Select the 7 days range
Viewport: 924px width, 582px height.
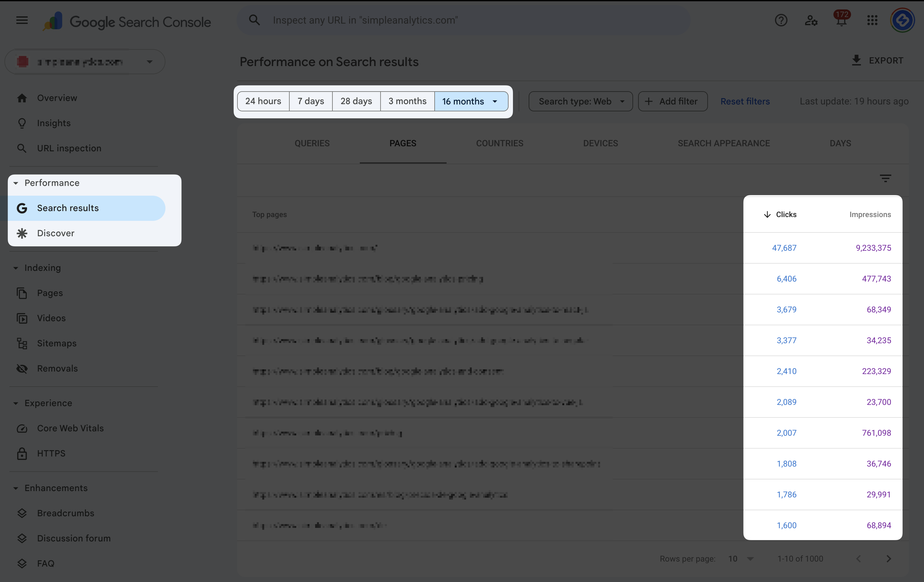pos(310,101)
